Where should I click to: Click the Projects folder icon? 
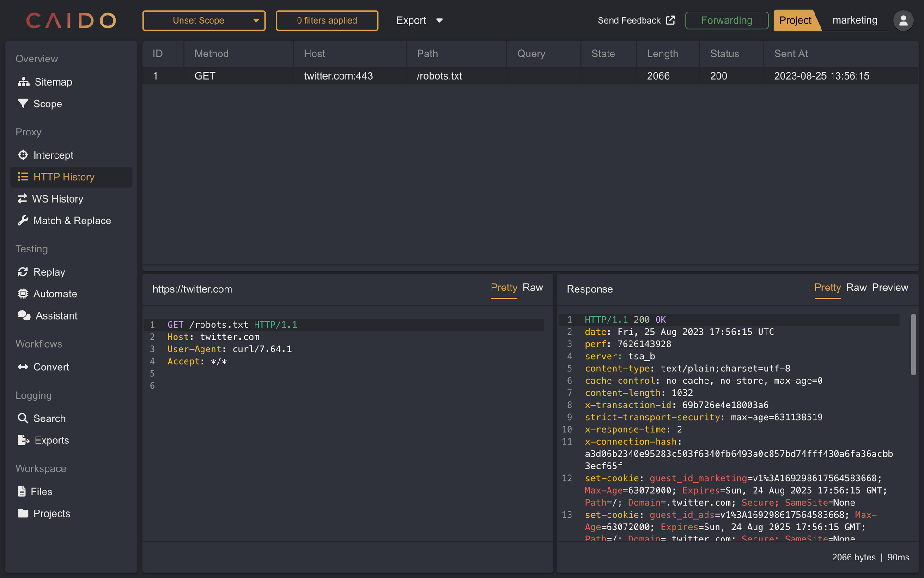tap(23, 513)
